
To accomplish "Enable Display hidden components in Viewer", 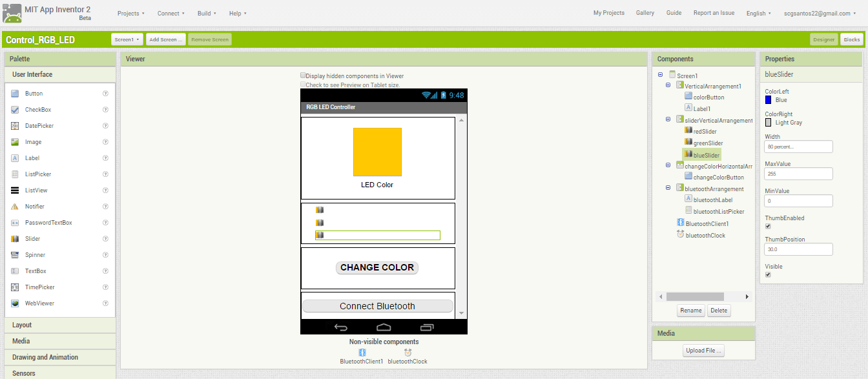I will (x=303, y=76).
